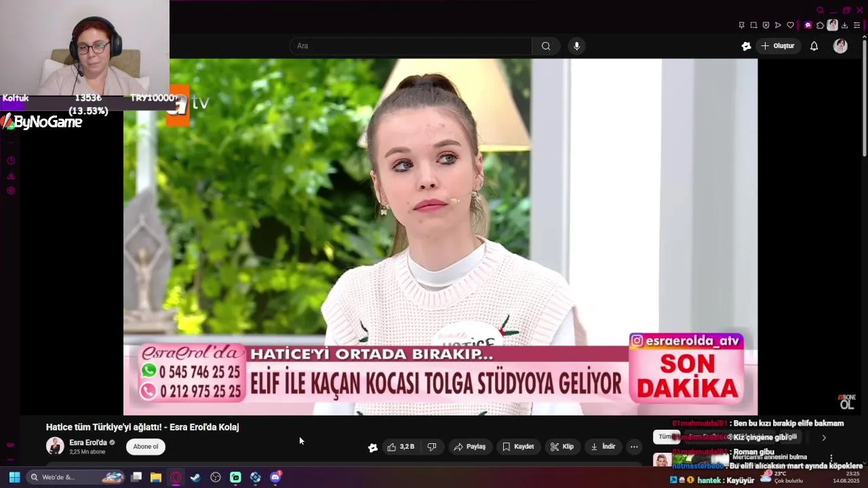Open YouTube notifications bell
868x488 pixels.
814,46
